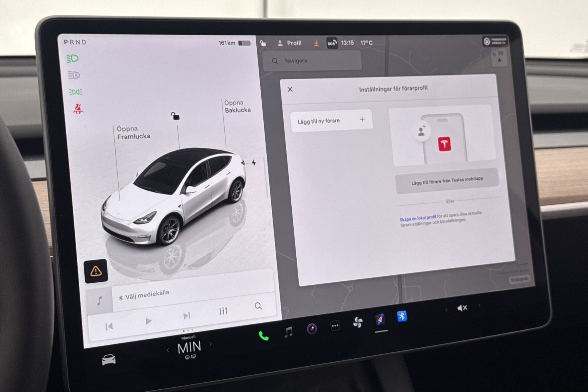This screenshot has height=392, width=588.
Task: Open the Bluetooth settings app
Action: [x=402, y=316]
